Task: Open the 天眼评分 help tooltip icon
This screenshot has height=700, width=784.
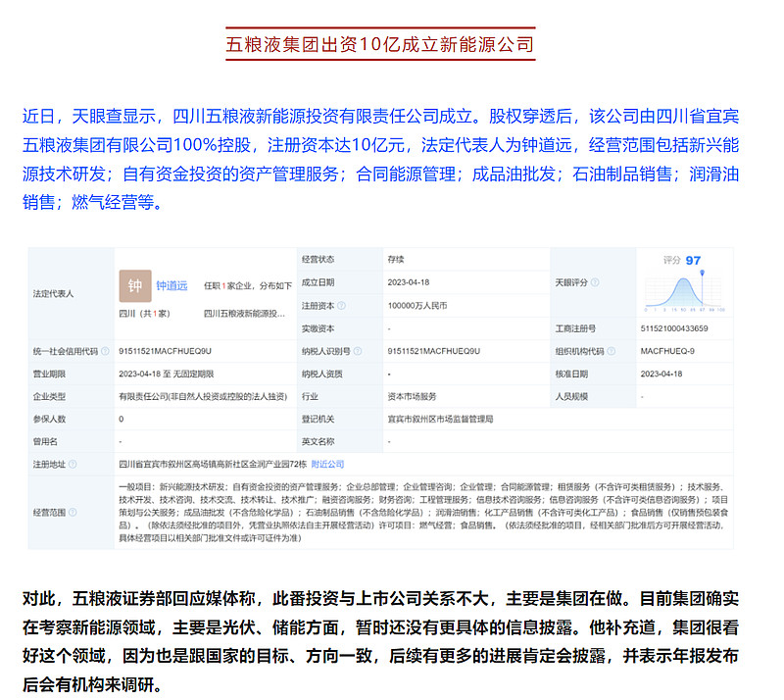Action: (x=596, y=281)
